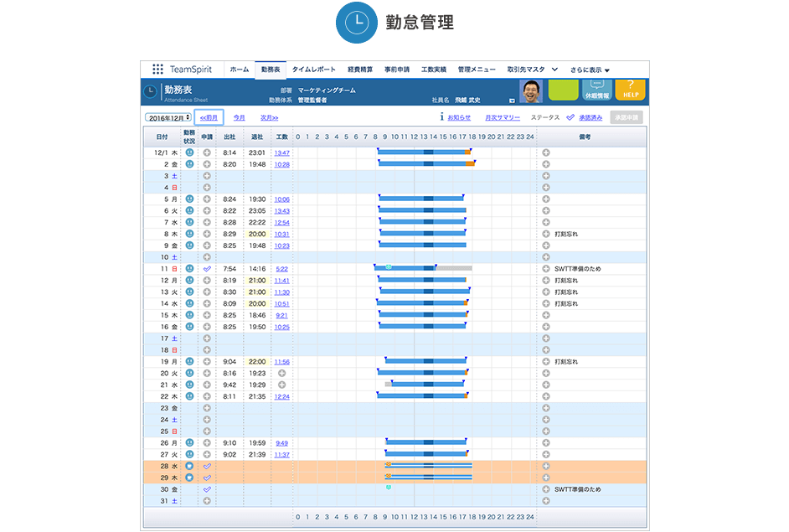This screenshot has height=532, width=789.
Task: Click the chevron after 取引先マスタ tab
Action: point(554,70)
